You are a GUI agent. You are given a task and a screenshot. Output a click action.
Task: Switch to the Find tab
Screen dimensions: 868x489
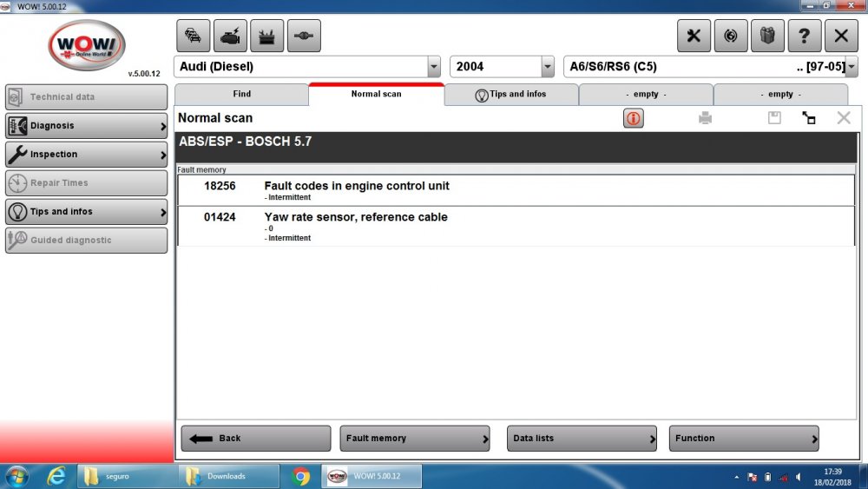tap(242, 94)
